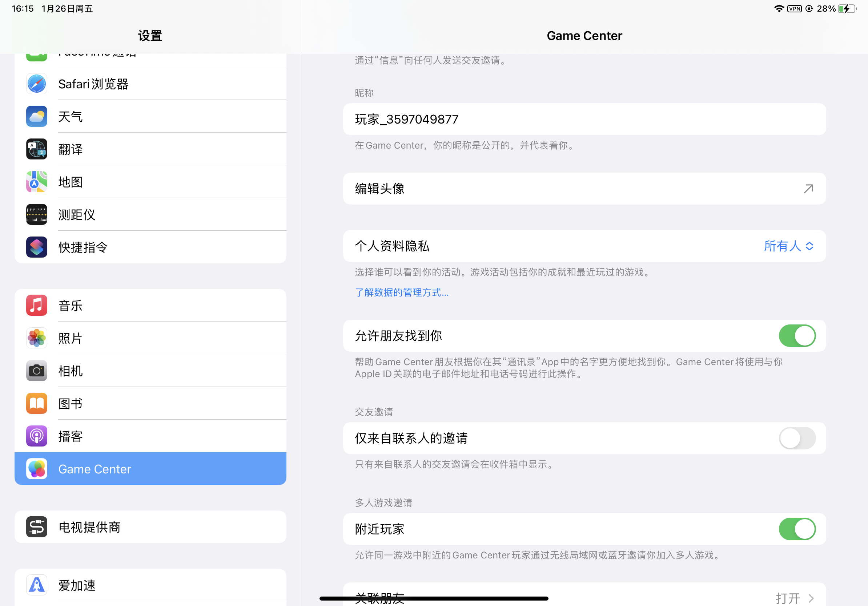Open Safari browser settings icon

click(x=37, y=84)
